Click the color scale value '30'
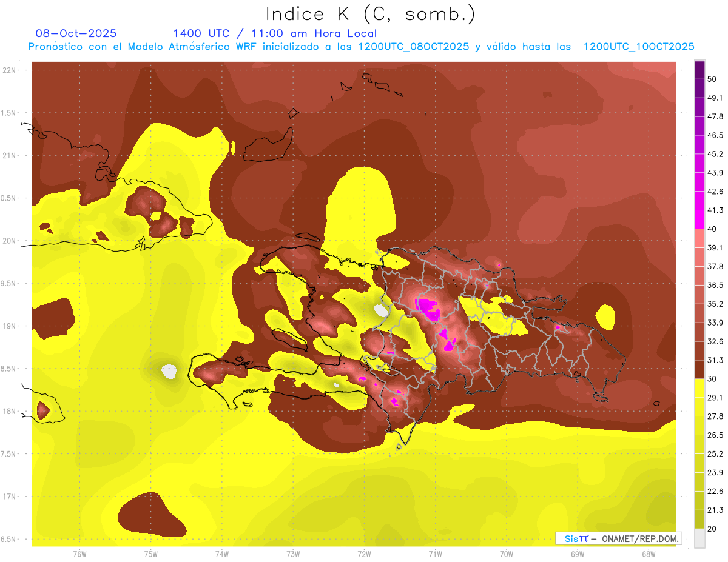The image size is (728, 562). [713, 379]
